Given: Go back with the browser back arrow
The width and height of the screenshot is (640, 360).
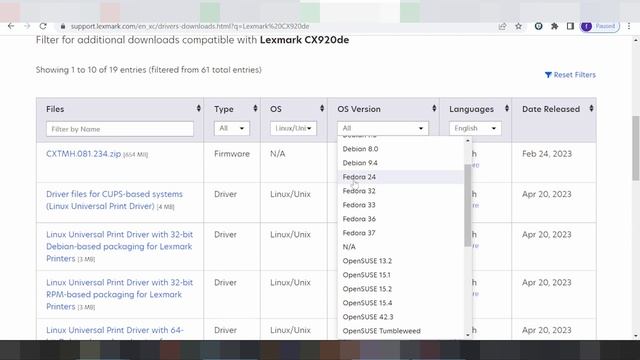Looking at the screenshot, I should point(11,26).
